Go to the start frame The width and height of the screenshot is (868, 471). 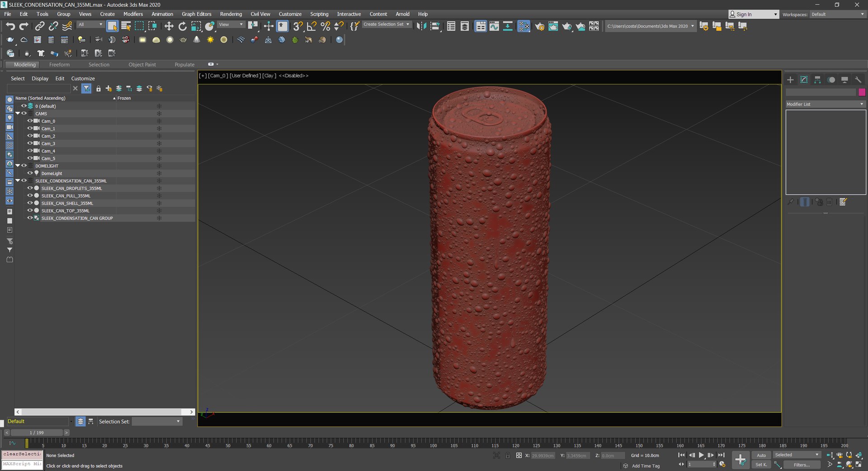(x=681, y=455)
